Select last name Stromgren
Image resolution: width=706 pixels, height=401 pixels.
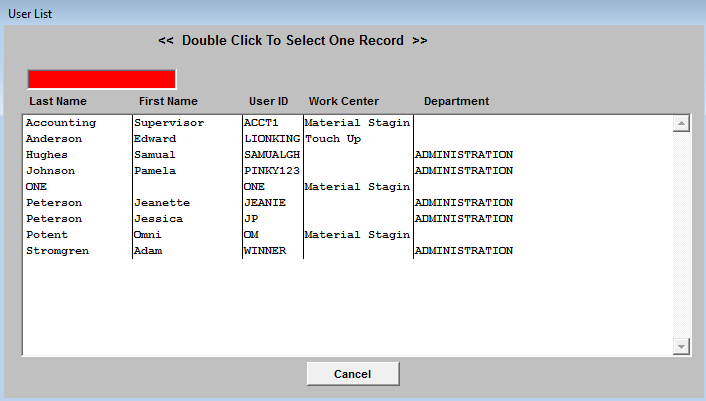[x=57, y=251]
